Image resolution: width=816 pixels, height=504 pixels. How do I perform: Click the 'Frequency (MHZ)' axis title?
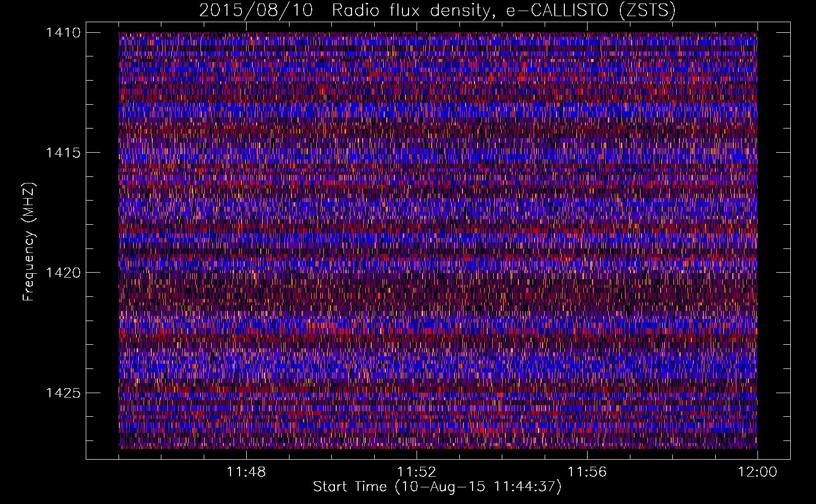[29, 241]
